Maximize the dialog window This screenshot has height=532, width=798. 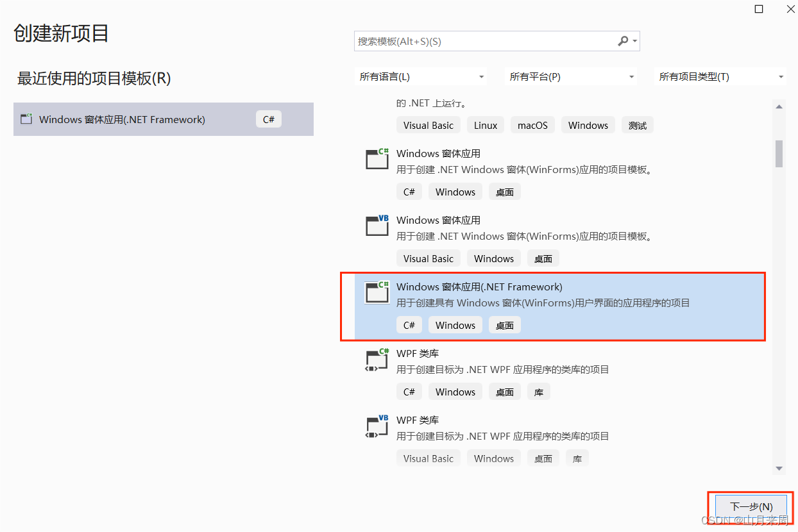pyautogui.click(x=759, y=9)
